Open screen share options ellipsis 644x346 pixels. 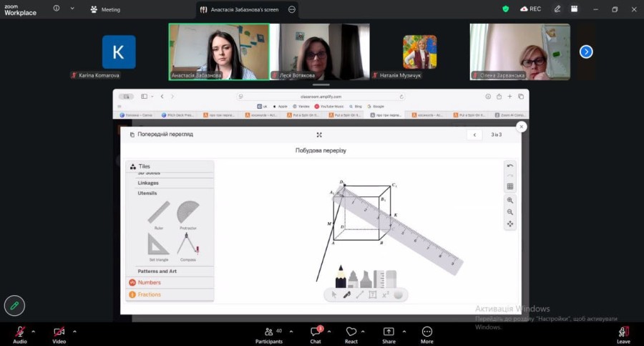[x=292, y=9]
